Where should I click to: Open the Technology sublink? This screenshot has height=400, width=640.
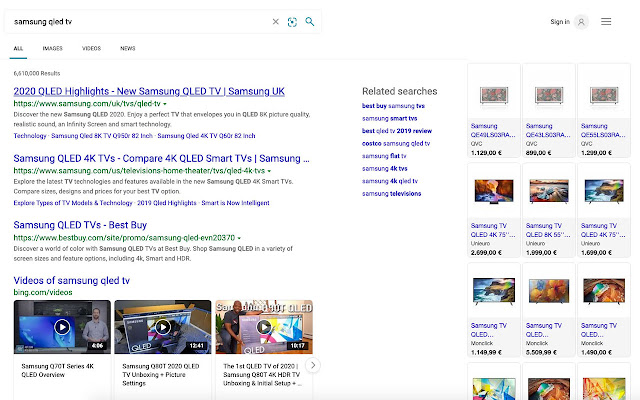click(x=30, y=136)
